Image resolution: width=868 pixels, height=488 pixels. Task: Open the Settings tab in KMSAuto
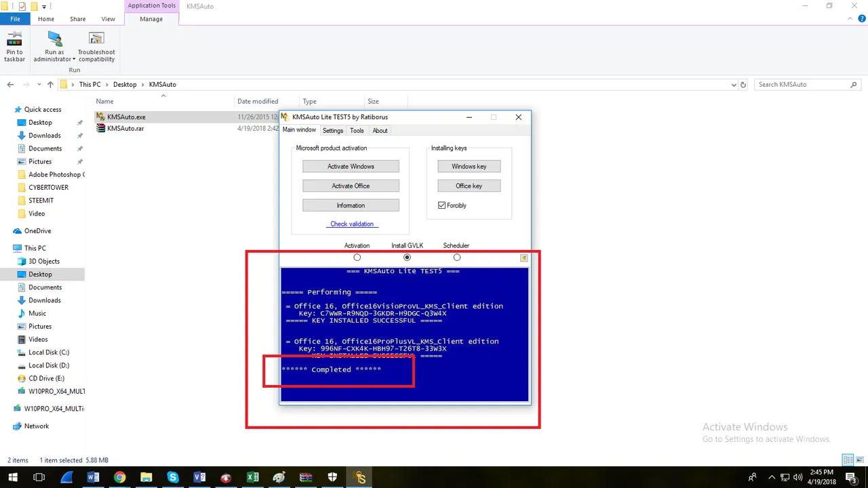pos(332,131)
